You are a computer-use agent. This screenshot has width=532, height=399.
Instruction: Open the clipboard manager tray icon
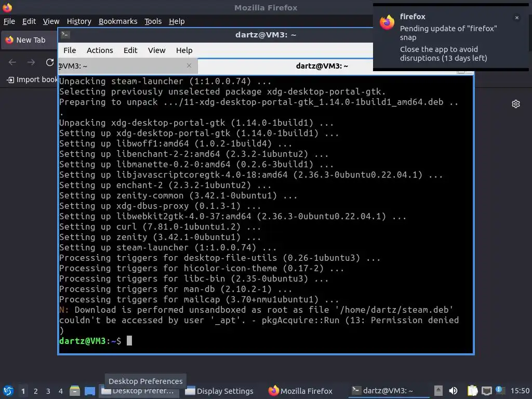pyautogui.click(x=472, y=391)
